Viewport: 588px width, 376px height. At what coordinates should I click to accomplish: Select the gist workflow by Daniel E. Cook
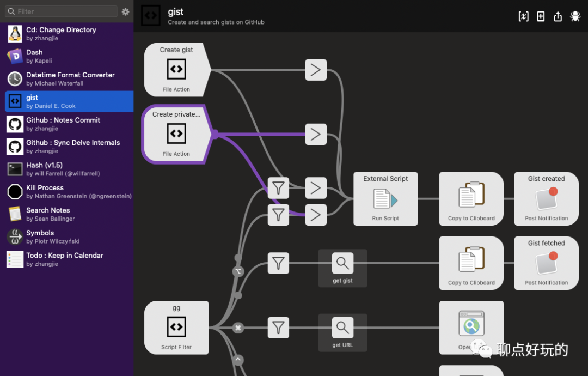tap(69, 101)
